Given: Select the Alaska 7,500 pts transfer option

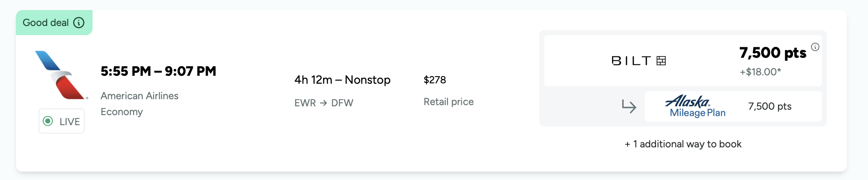Looking at the screenshot, I should [x=733, y=106].
